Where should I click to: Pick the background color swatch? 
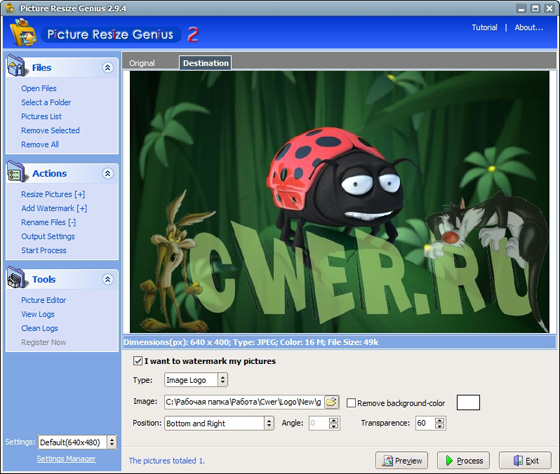tap(468, 403)
